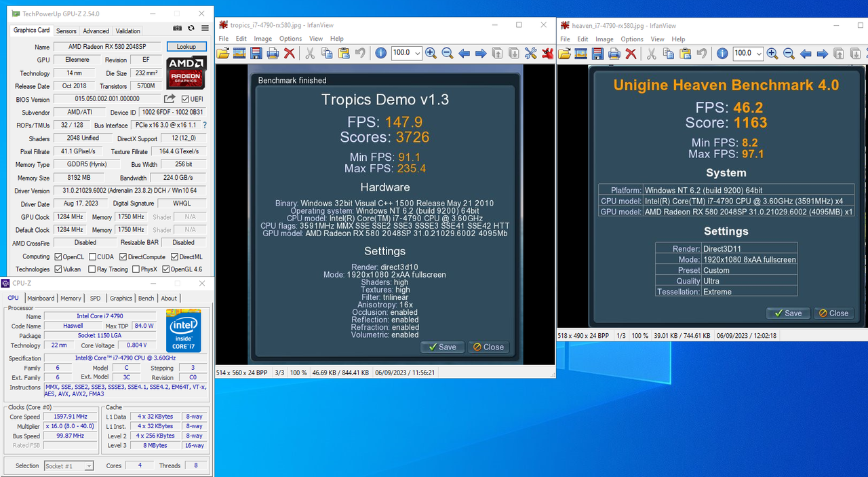868x477 pixels.
Task: Click the Lookup button in GPU-Z
Action: [x=186, y=47]
